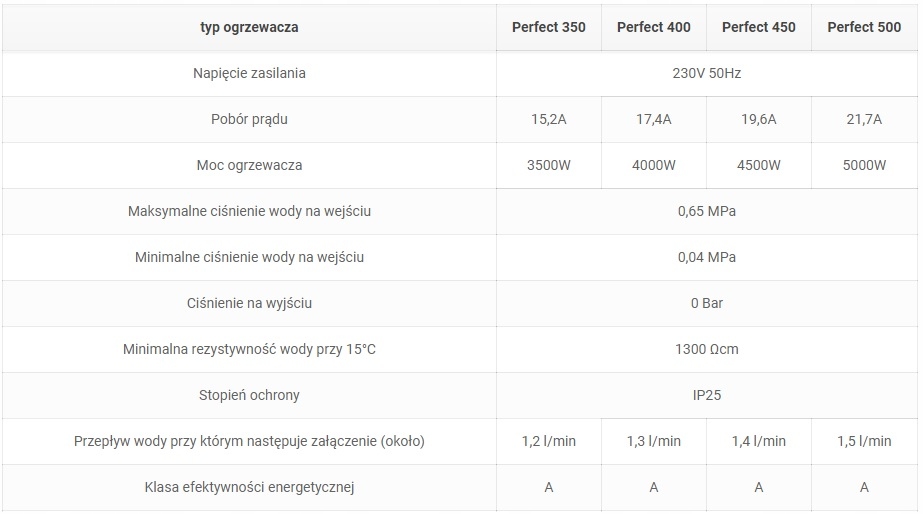Image resolution: width=924 pixels, height=514 pixels.
Task: Click the 1,2 l/min flow value
Action: click(549, 441)
